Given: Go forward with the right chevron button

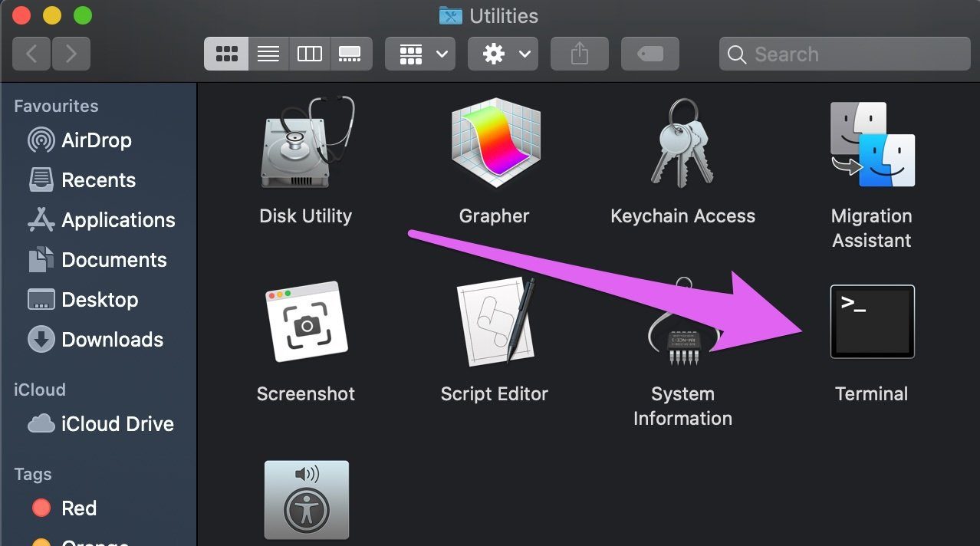Looking at the screenshot, I should [x=71, y=54].
